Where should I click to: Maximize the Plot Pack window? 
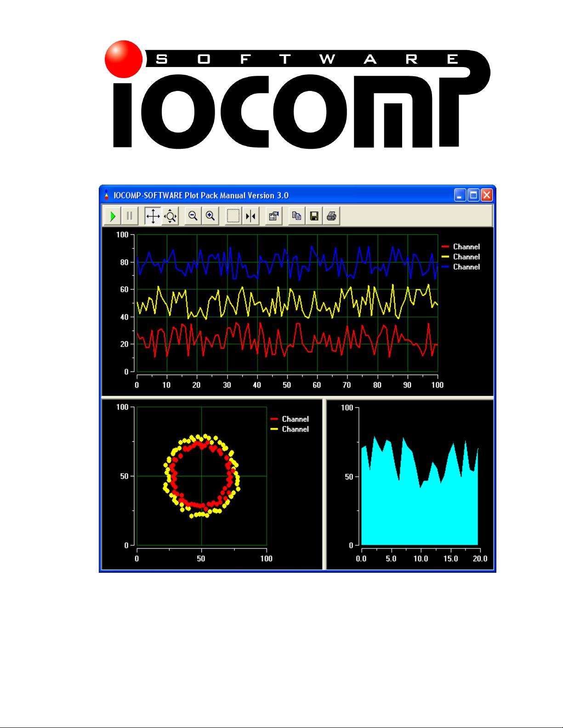pyautogui.click(x=473, y=195)
